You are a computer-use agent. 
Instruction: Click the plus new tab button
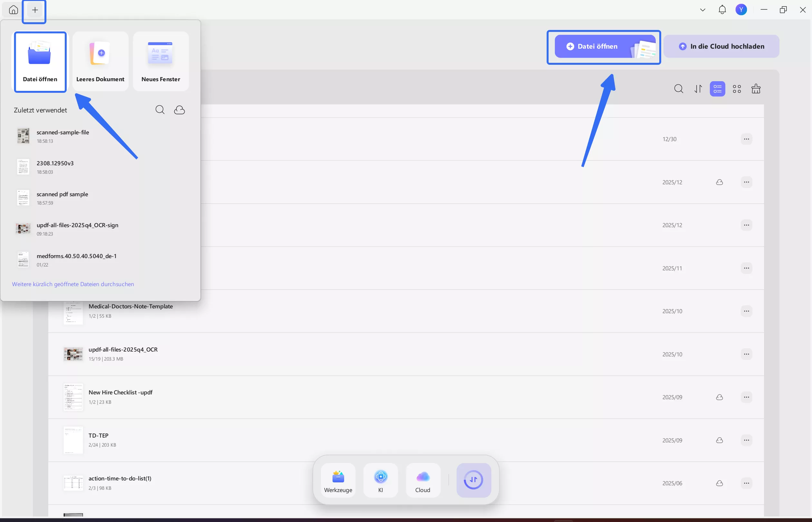[x=34, y=10]
